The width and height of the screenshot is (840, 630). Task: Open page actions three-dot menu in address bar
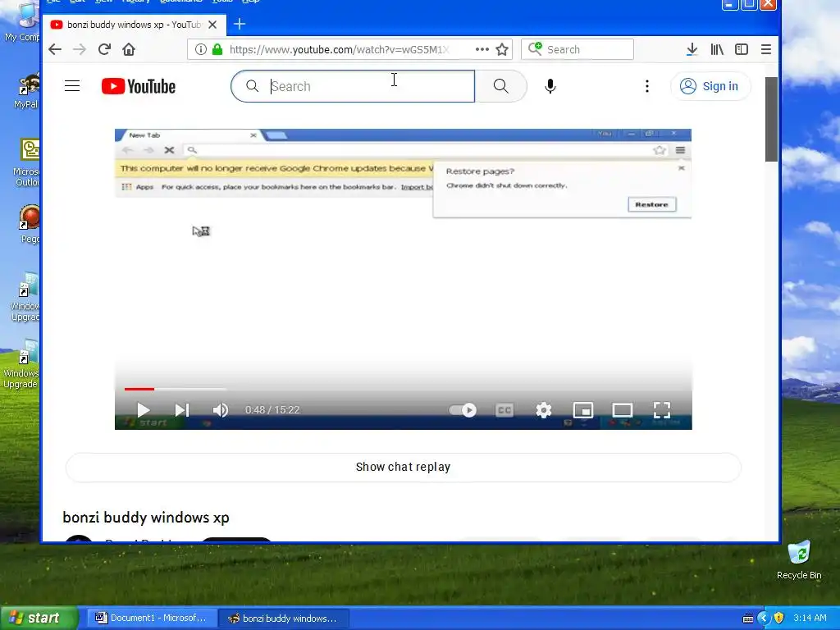coord(482,49)
